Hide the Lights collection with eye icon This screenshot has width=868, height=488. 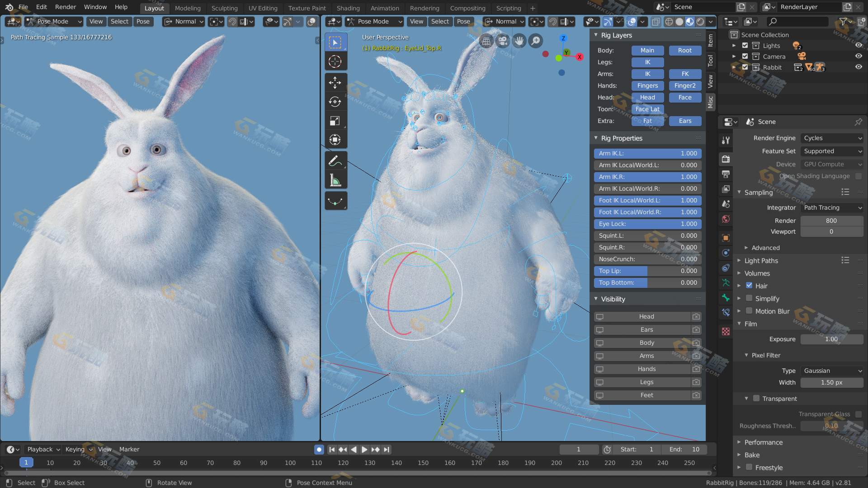click(858, 45)
